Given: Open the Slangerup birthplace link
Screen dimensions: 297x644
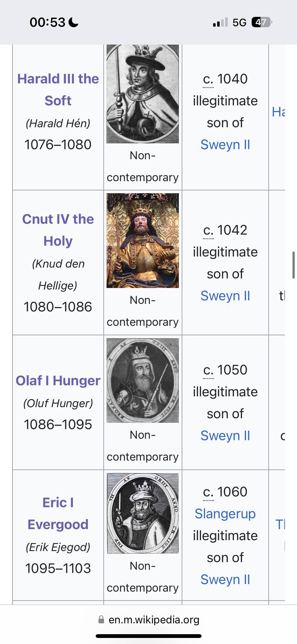Looking at the screenshot, I should pos(225,514).
